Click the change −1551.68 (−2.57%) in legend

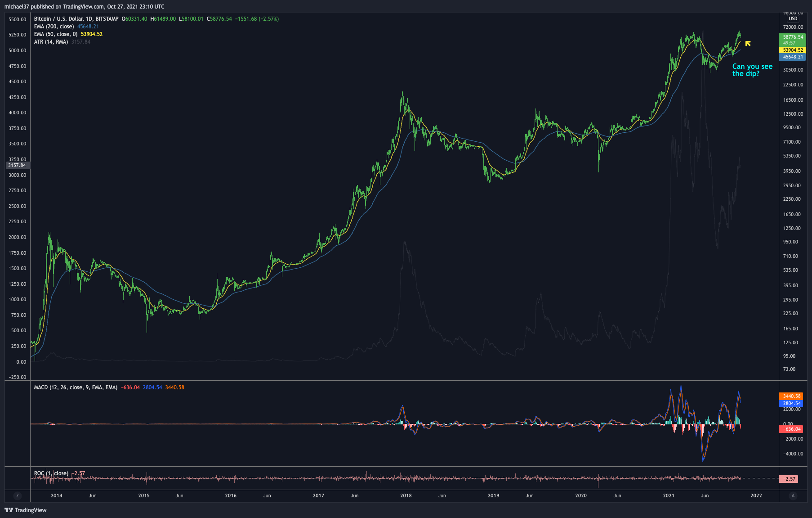pos(257,19)
